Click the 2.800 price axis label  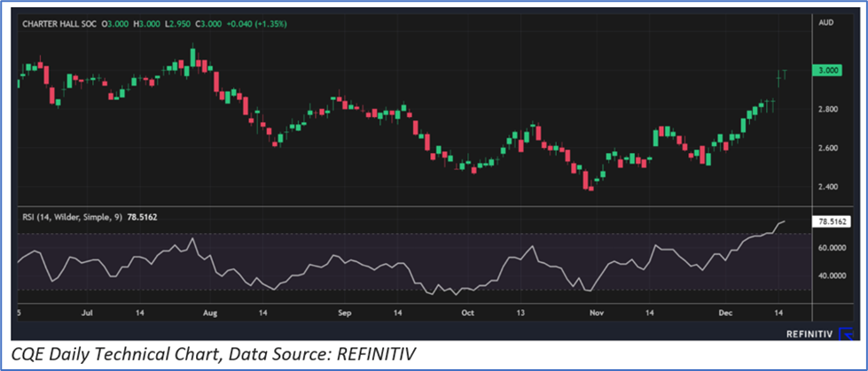pyautogui.click(x=826, y=109)
